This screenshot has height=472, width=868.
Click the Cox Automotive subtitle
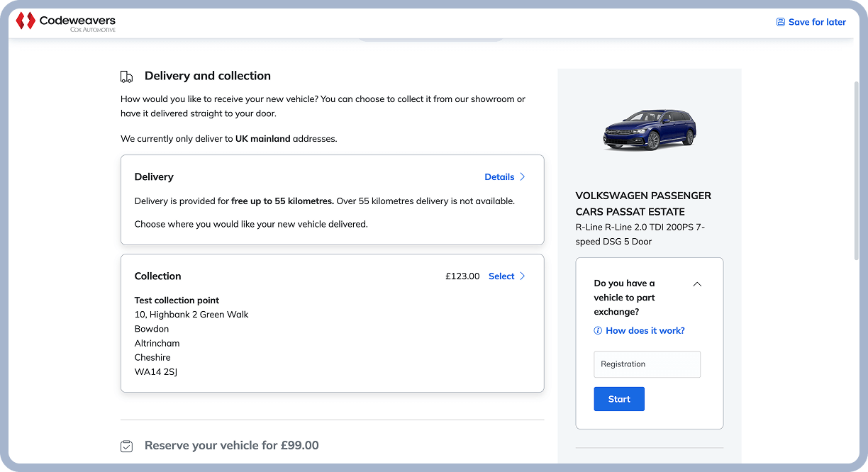point(93,30)
